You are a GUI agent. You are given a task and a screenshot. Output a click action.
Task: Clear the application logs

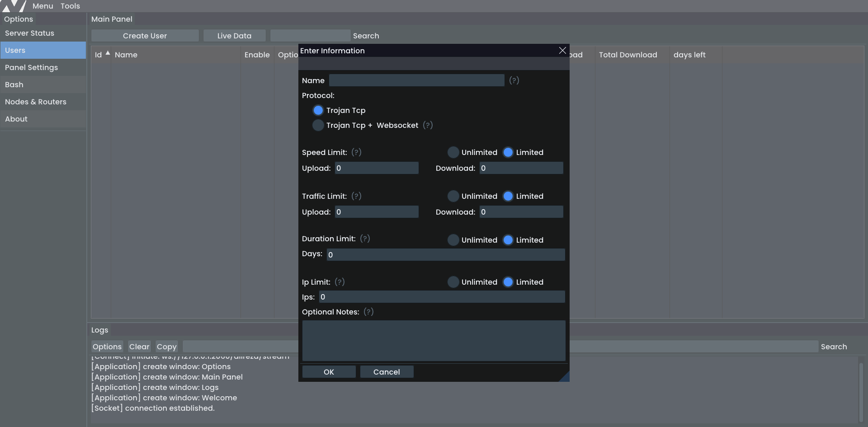click(x=139, y=346)
